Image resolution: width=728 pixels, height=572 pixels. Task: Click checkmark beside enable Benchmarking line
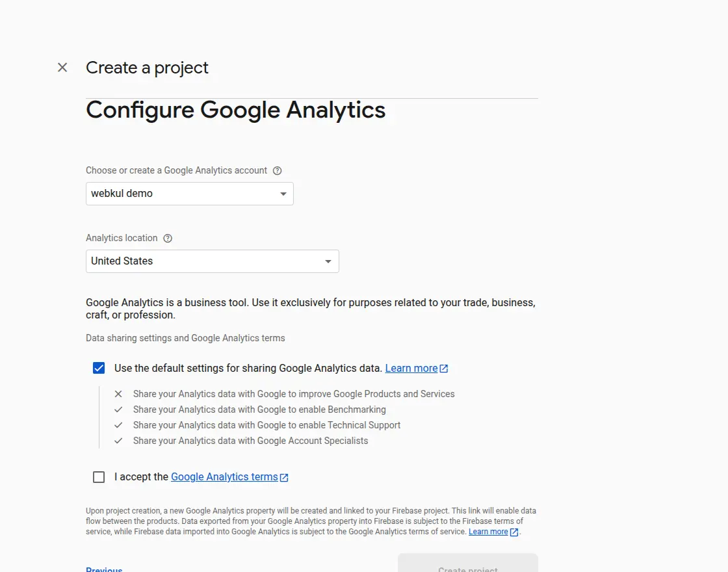[118, 409]
